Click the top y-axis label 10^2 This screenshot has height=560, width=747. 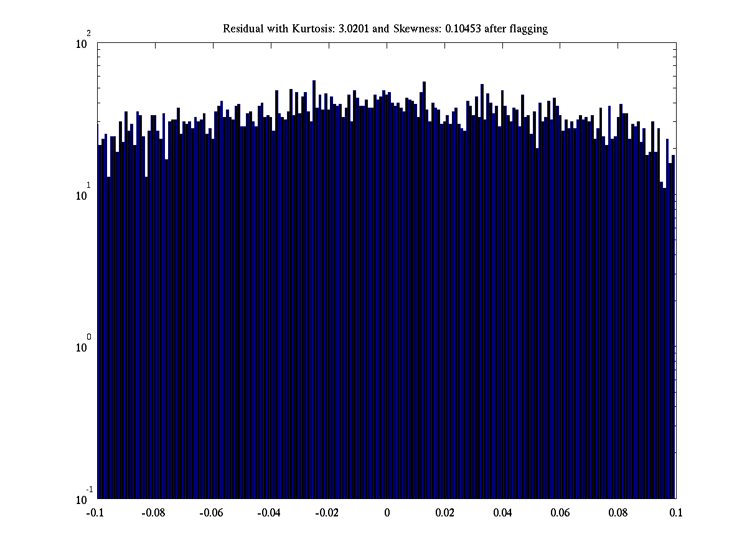[83, 42]
